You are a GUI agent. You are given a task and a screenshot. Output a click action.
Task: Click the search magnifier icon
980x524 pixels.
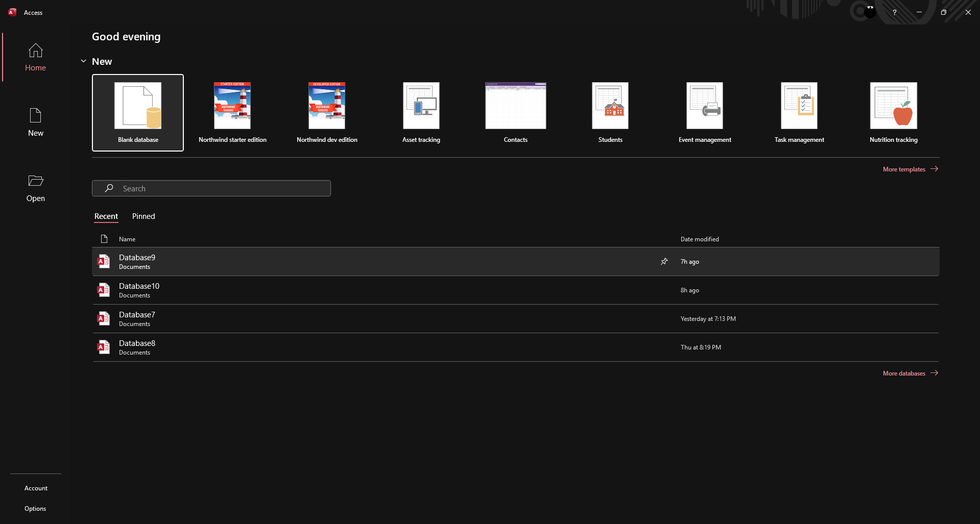pos(109,188)
